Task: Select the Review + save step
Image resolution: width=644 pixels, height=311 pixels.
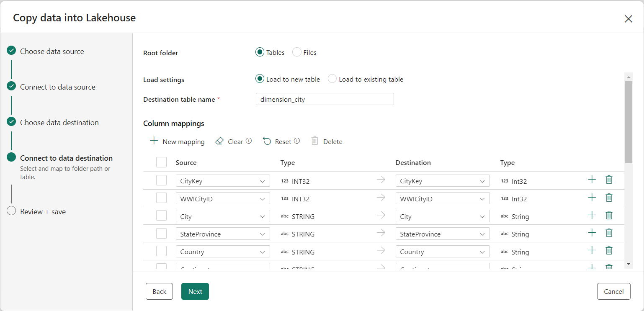Action: pos(42,211)
